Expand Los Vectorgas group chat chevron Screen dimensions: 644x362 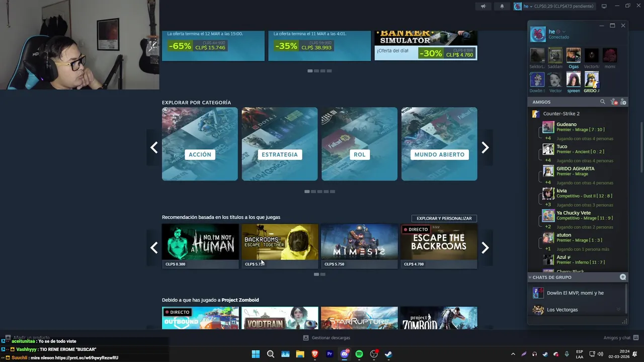pos(618,310)
